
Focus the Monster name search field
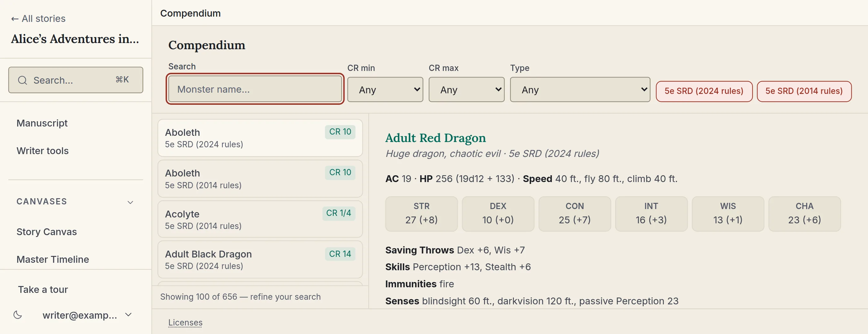click(x=255, y=89)
